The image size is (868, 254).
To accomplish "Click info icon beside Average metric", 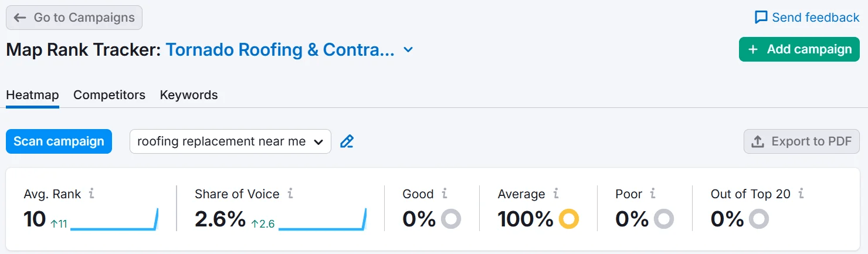I will (x=556, y=194).
